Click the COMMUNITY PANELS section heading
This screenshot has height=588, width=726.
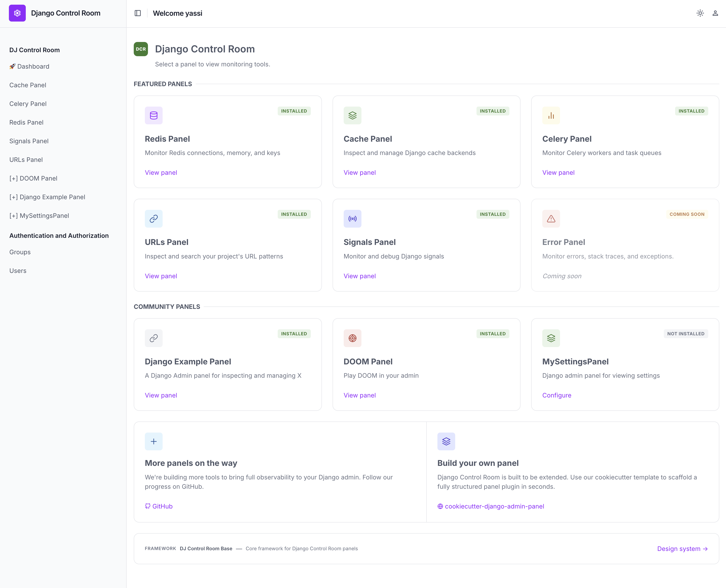pyautogui.click(x=167, y=306)
